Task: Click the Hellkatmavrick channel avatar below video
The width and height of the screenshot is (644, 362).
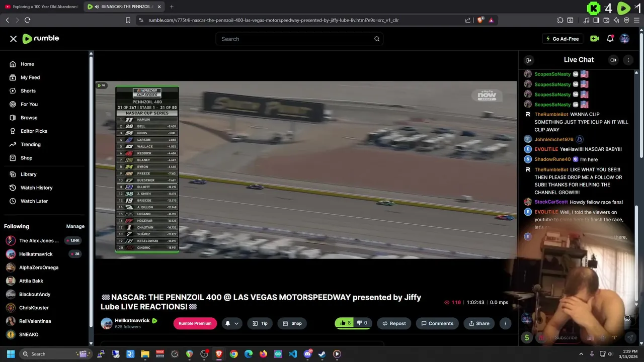Action: [107, 323]
